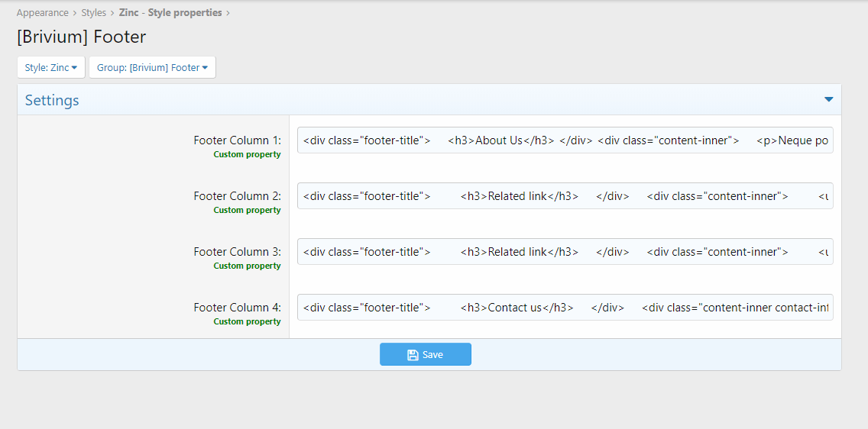Edit the Footer Column 4 Contact us field

[565, 308]
